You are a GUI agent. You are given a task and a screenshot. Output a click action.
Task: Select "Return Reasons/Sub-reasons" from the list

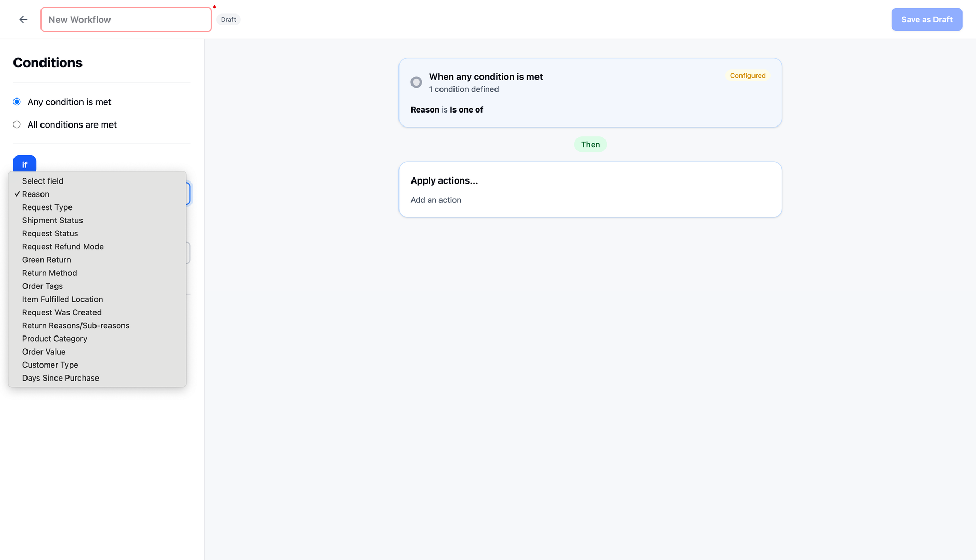click(x=76, y=325)
